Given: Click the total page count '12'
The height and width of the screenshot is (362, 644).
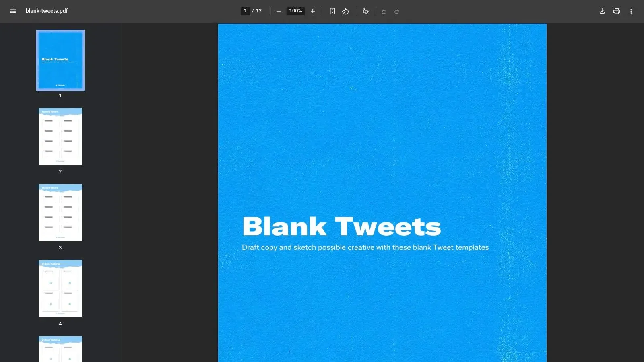Looking at the screenshot, I should (x=259, y=11).
